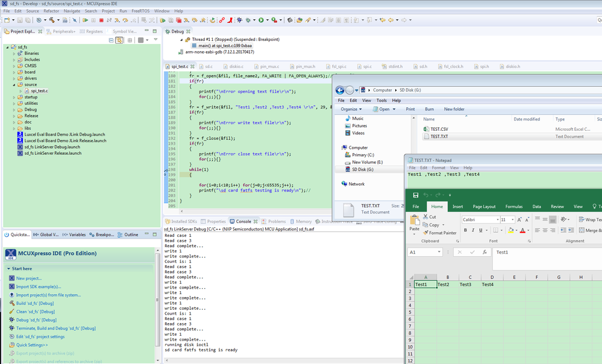This screenshot has height=364, width=602.
Task: Click Excel Format Painter icon
Action: point(424,233)
